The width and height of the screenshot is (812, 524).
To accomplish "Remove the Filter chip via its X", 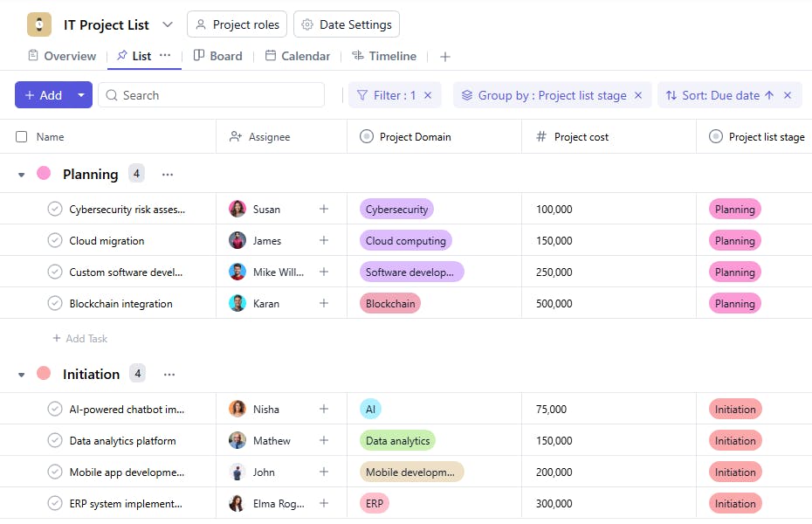I will pyautogui.click(x=428, y=95).
